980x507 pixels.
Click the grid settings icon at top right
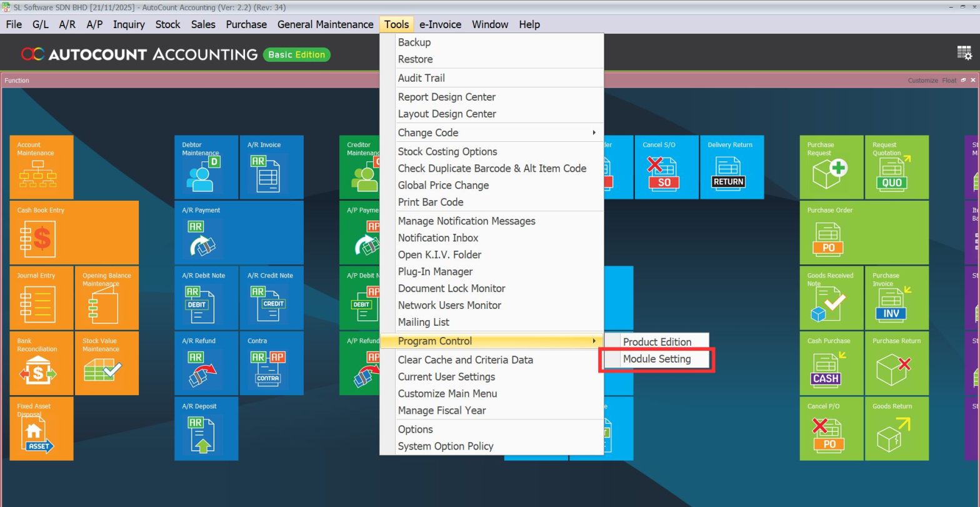click(964, 53)
